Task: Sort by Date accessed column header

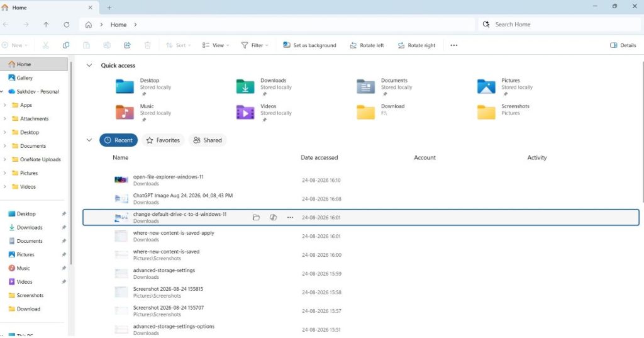Action: click(319, 157)
